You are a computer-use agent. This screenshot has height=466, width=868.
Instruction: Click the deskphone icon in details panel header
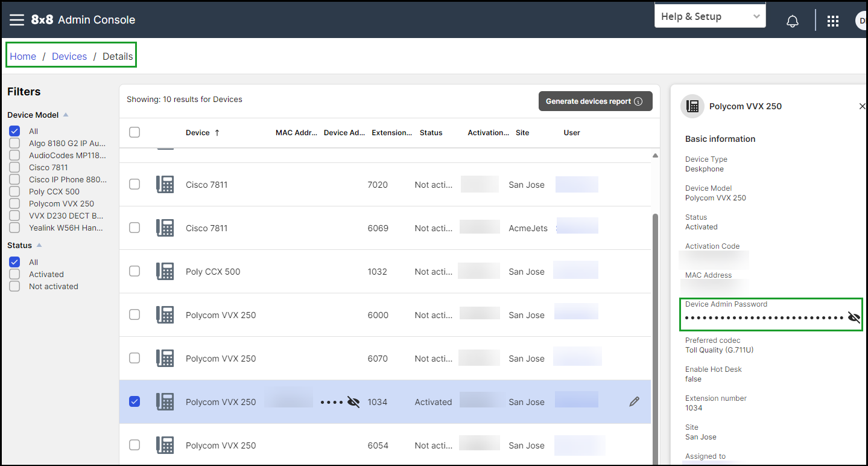tap(692, 106)
